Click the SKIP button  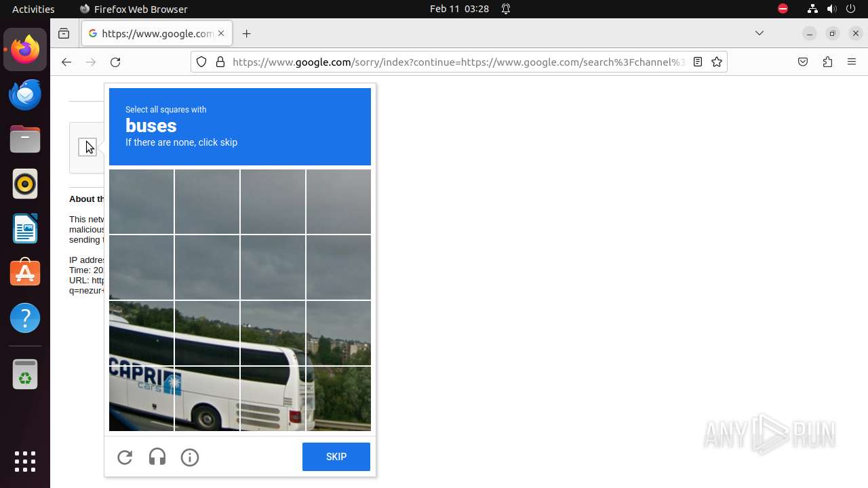[x=336, y=457]
